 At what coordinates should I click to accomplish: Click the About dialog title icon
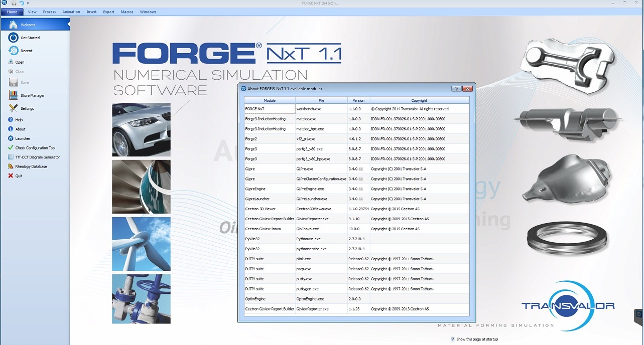click(x=243, y=89)
